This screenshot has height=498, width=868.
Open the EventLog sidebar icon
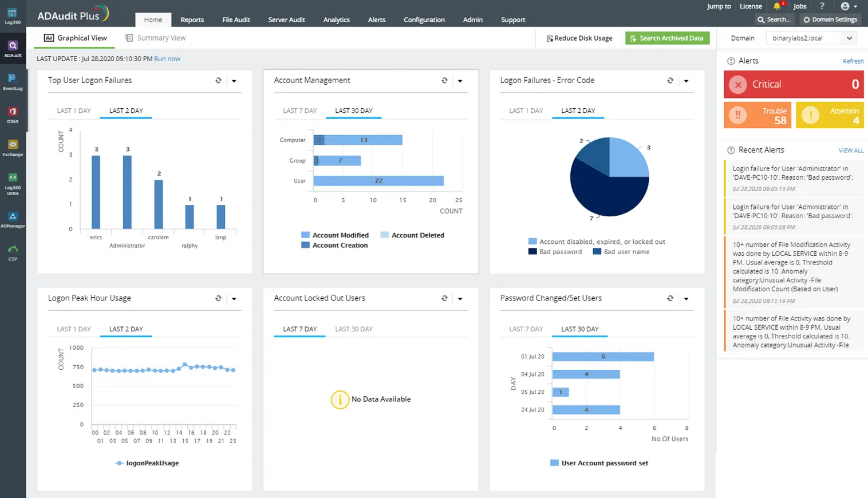(x=13, y=82)
